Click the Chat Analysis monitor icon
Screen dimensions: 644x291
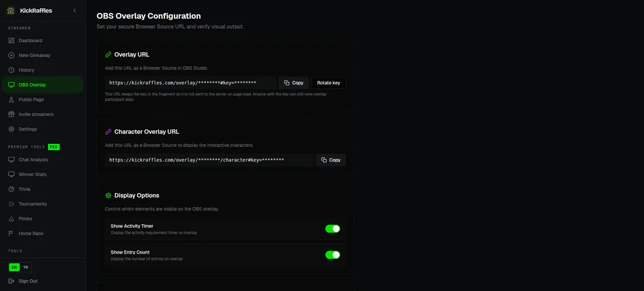(12, 160)
